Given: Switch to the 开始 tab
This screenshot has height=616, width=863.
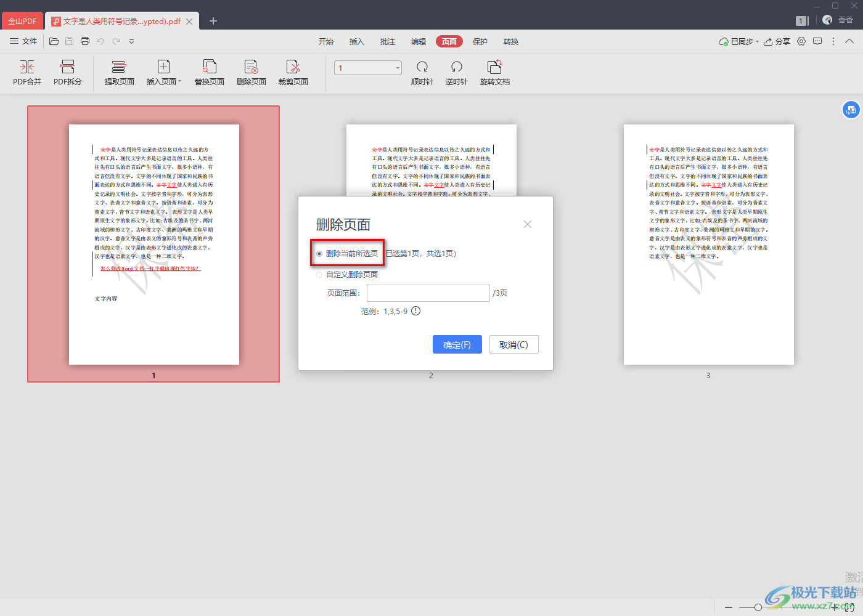Looking at the screenshot, I should point(326,41).
